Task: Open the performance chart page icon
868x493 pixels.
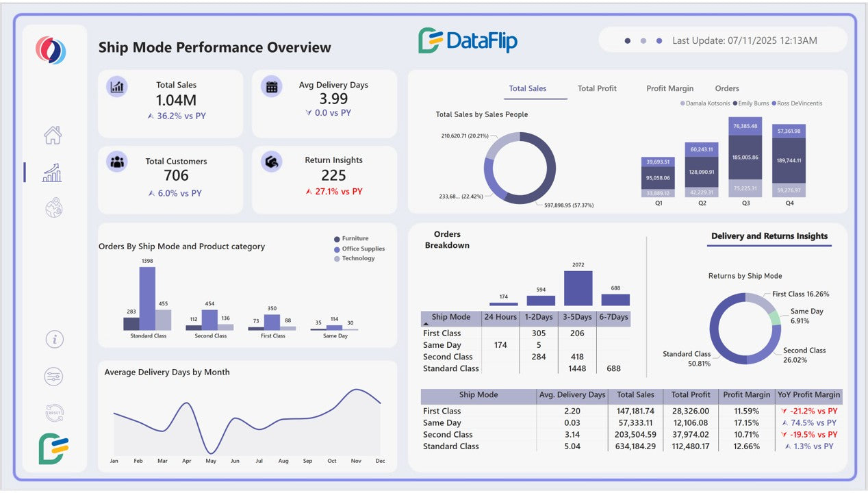Action: coord(52,173)
